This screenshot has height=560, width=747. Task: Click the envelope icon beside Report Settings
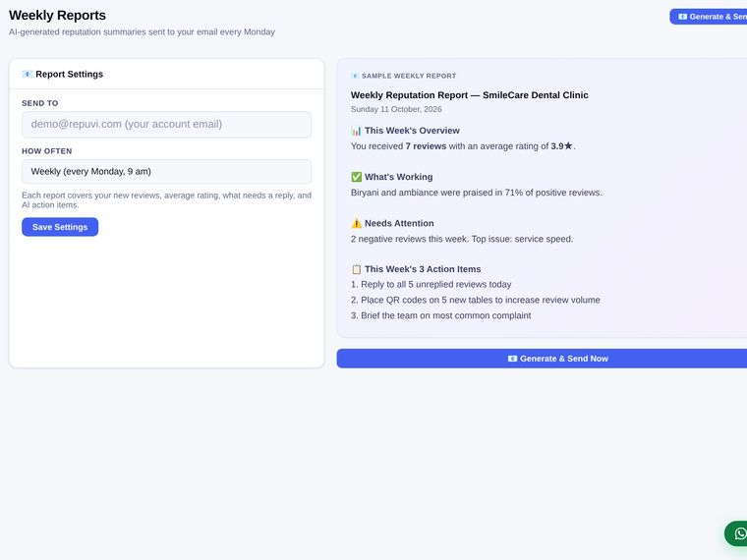click(x=28, y=74)
